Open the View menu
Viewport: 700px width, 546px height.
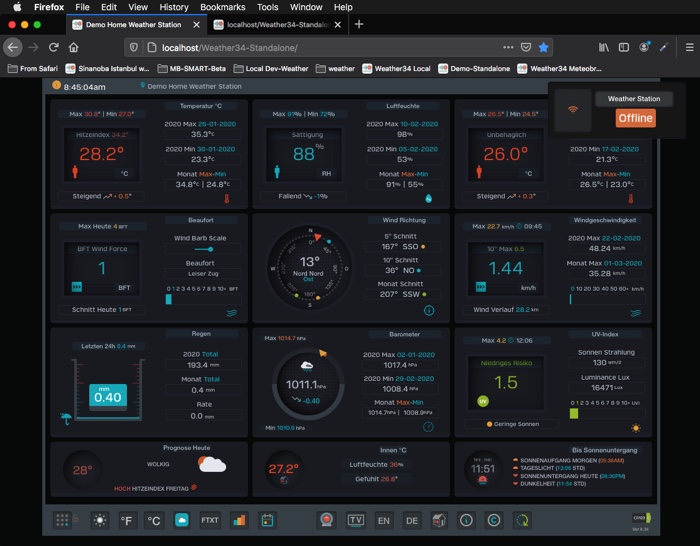138,7
